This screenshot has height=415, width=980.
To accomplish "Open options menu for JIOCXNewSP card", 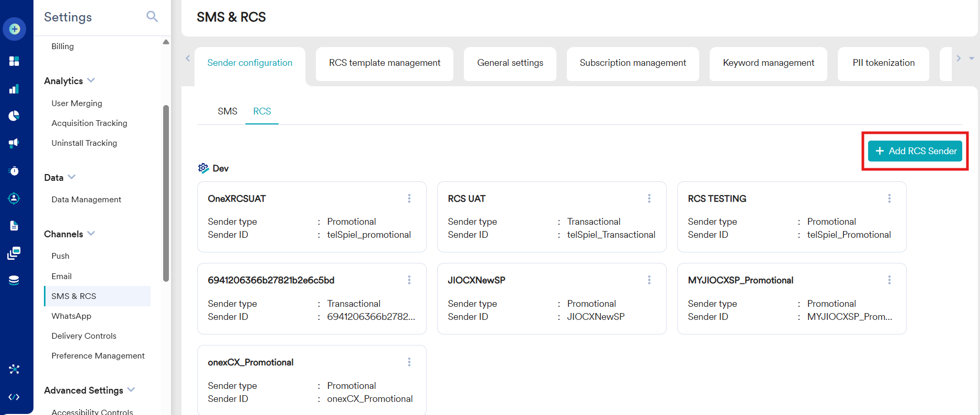I will tap(649, 280).
